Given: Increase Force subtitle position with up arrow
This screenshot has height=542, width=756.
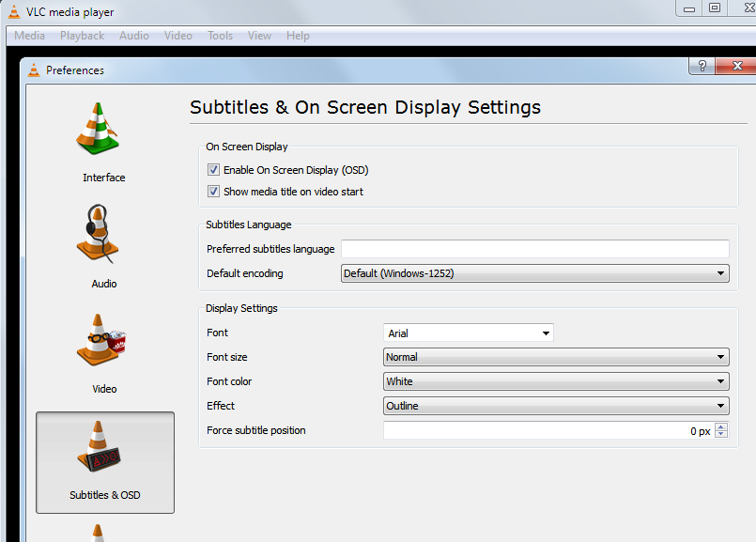Looking at the screenshot, I should tap(721, 426).
